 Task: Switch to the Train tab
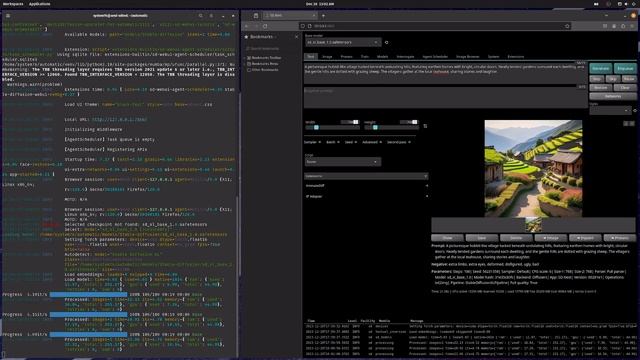(364, 57)
